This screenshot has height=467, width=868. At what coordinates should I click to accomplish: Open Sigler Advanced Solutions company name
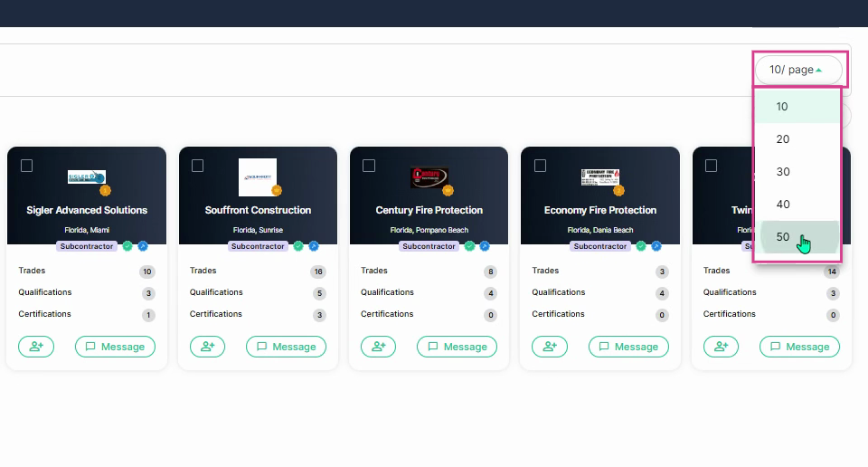(x=87, y=210)
